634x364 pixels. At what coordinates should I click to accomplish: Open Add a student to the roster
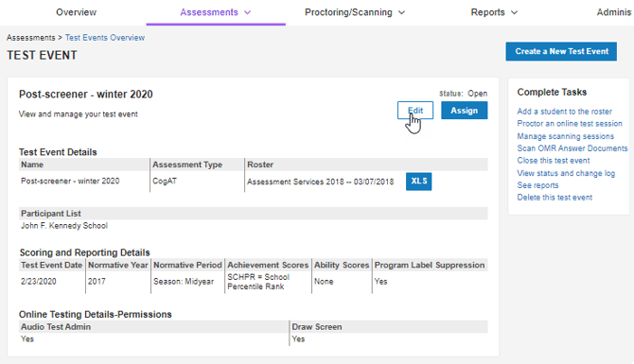coord(565,112)
